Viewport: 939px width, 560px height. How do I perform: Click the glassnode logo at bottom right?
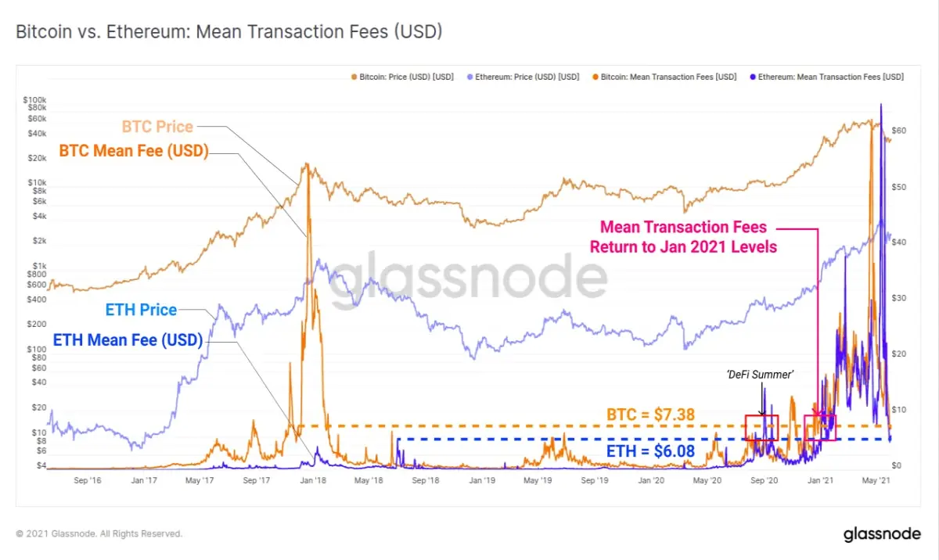(883, 535)
